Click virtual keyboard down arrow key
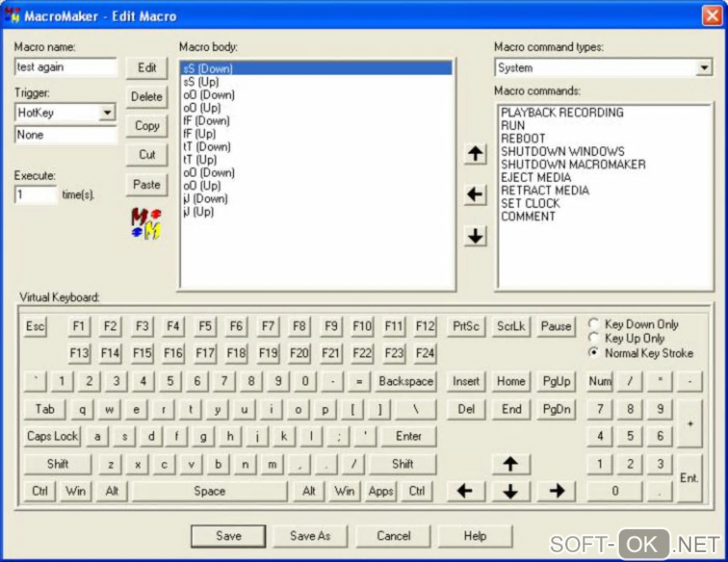 pos(510,491)
